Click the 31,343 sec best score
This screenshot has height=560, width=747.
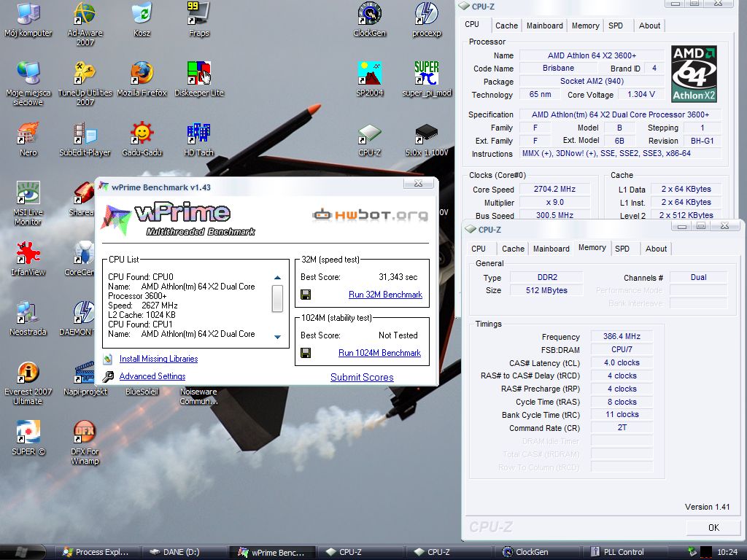pos(398,277)
